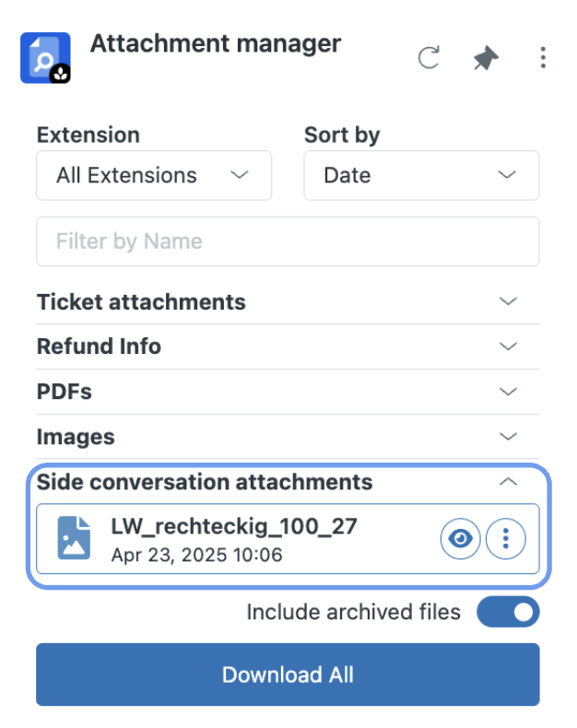Open the All Extensions dropdown
577x728 pixels.
(154, 175)
